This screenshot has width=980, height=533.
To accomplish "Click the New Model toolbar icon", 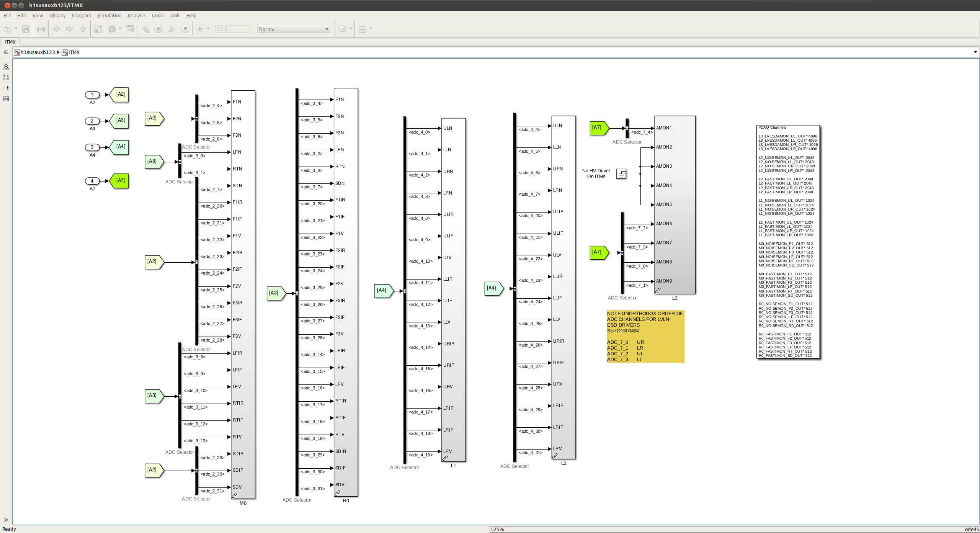I will click(x=7, y=29).
